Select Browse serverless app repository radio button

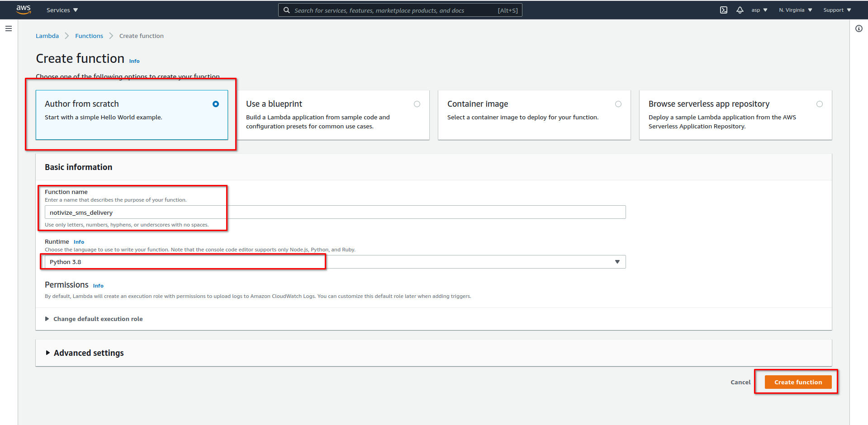820,104
